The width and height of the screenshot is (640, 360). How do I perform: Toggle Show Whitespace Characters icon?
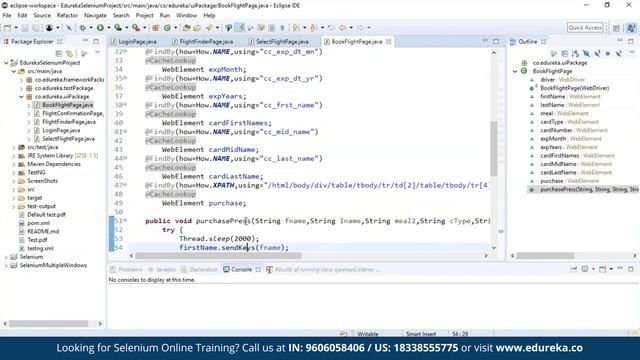tap(282, 28)
